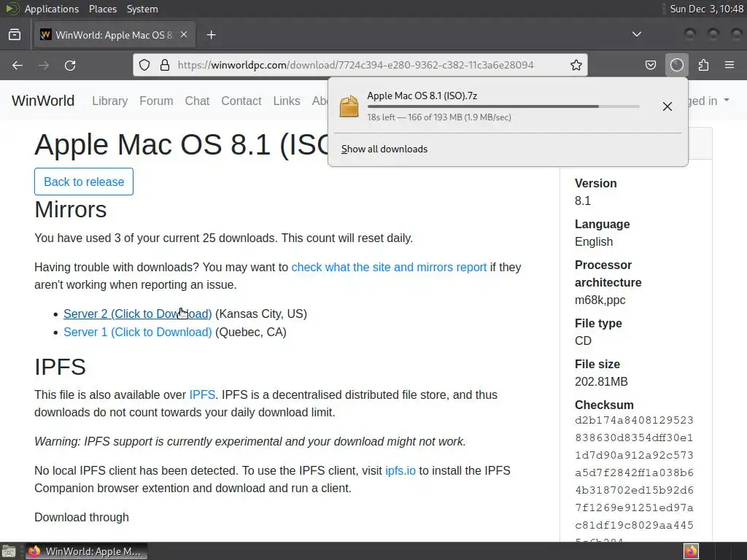Close the WinWorld browser tab

(184, 35)
